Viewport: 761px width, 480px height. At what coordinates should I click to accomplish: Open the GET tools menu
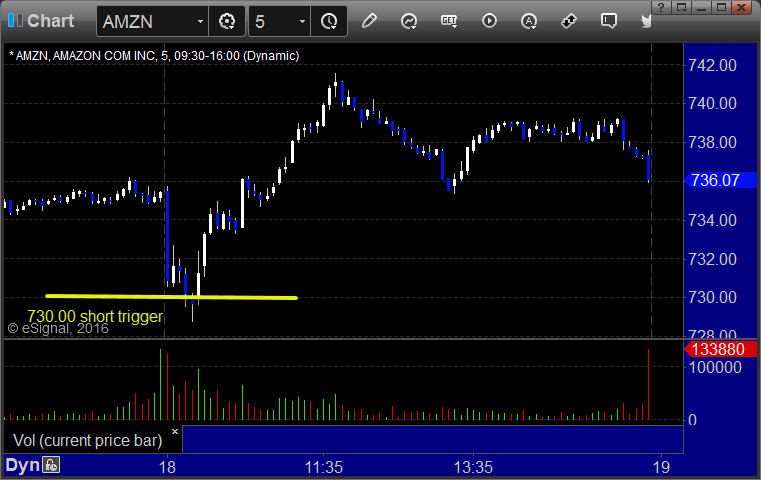pyautogui.click(x=449, y=21)
